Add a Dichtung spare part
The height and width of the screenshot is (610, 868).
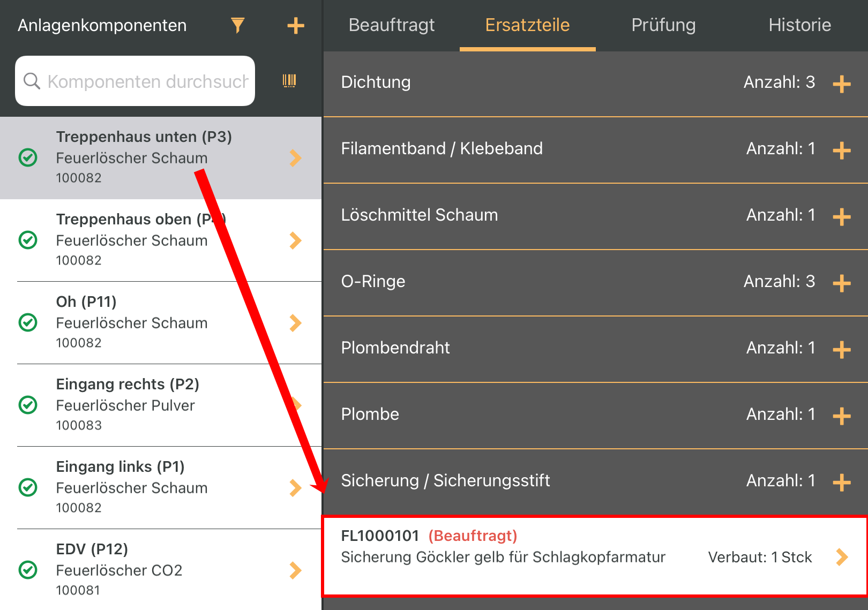pyautogui.click(x=842, y=84)
